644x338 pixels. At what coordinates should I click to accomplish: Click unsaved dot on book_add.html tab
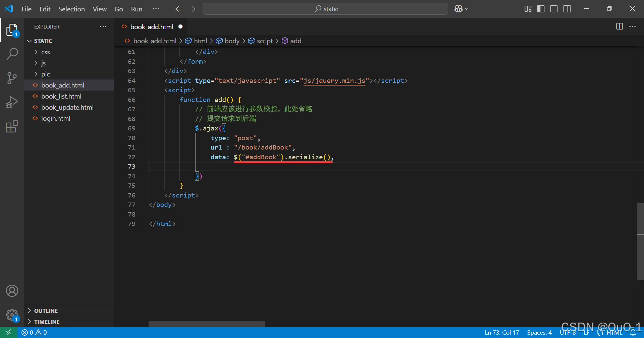tap(180, 26)
